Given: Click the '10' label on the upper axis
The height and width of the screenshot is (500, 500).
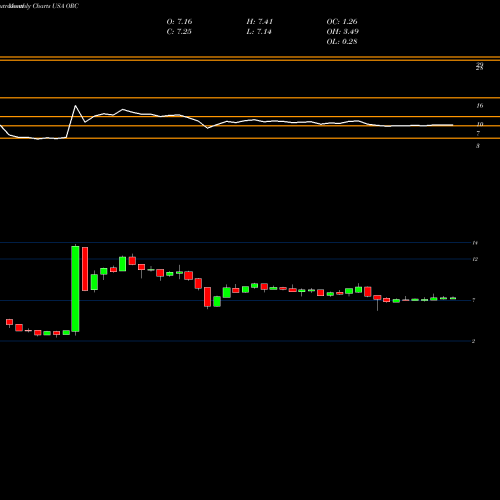Looking at the screenshot, I should [x=479, y=124].
